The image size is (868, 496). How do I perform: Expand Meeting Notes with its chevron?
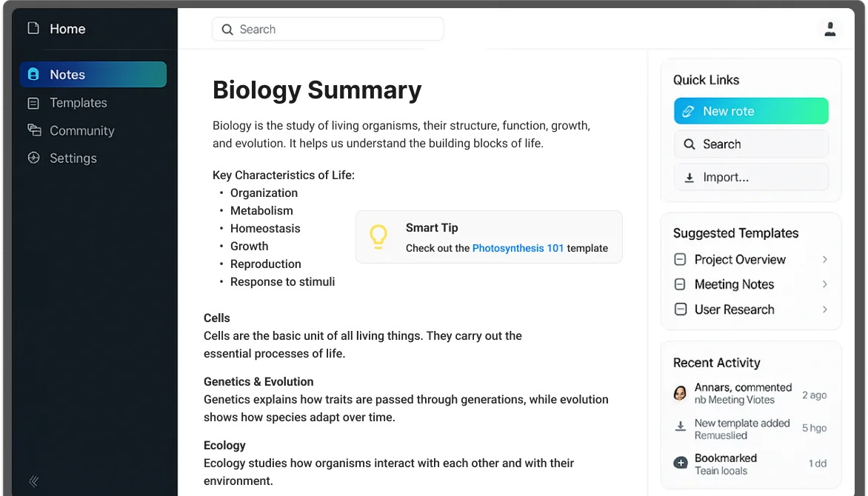coord(825,284)
